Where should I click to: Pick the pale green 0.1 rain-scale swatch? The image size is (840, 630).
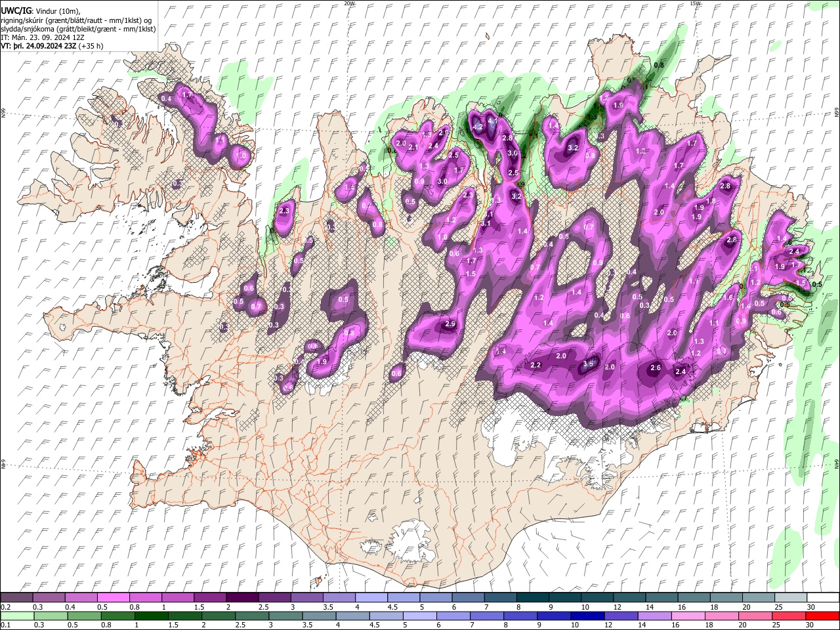click(x=17, y=616)
